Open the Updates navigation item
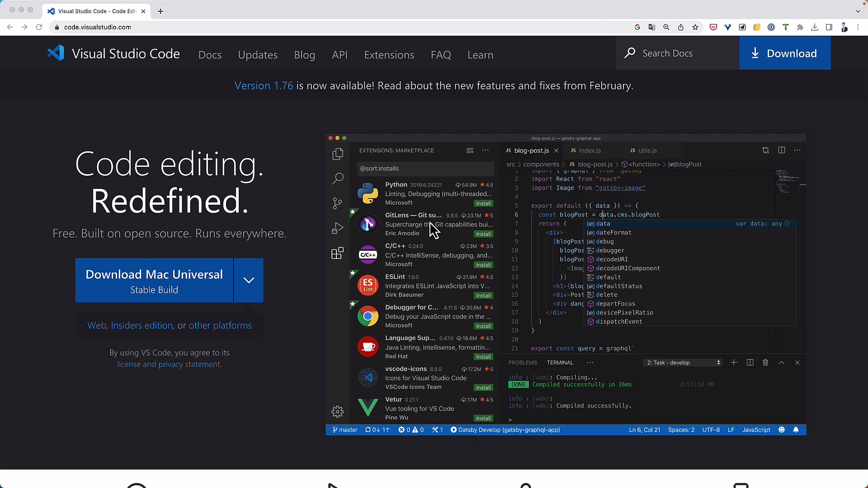Image resolution: width=868 pixels, height=488 pixels. pos(258,55)
